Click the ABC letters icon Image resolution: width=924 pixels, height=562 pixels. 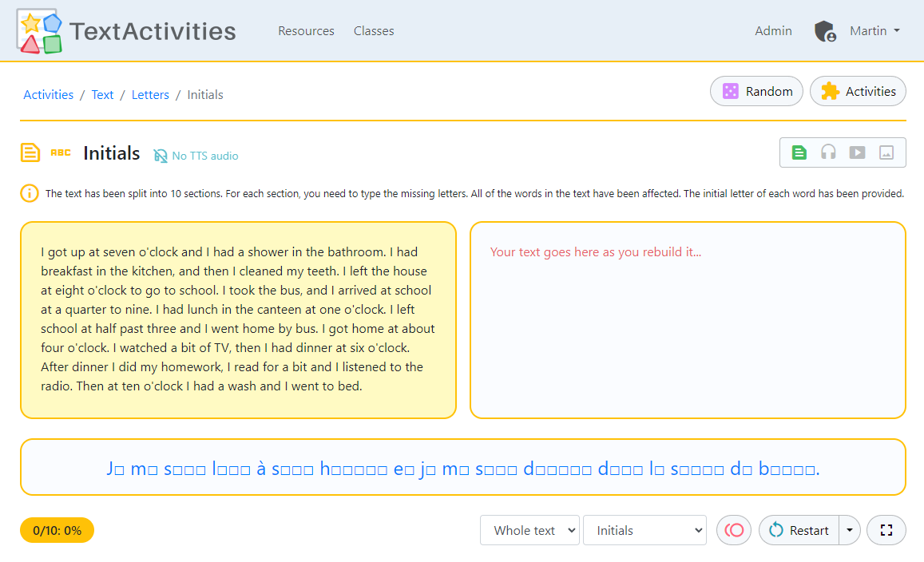click(60, 152)
